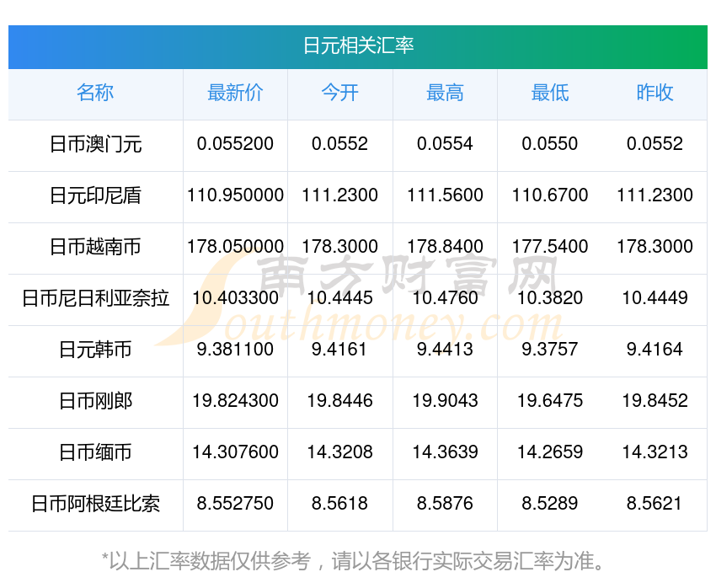
Task: Click latest price 178.050000
Action: (x=235, y=247)
